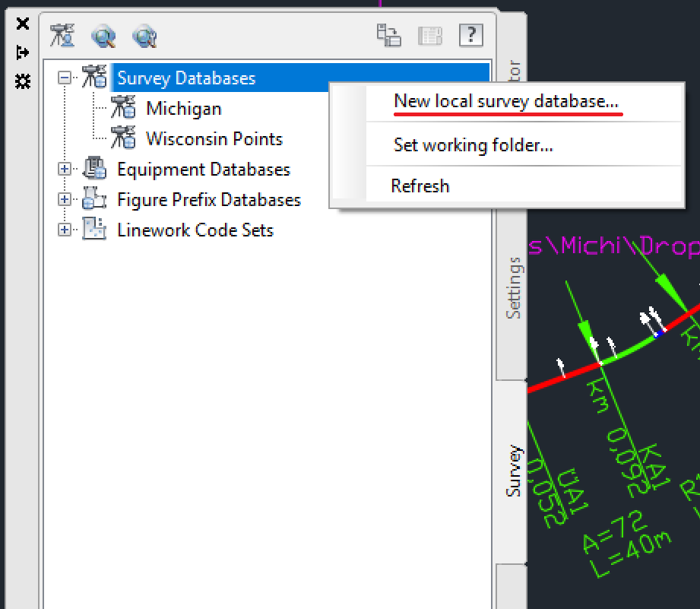Click the Equipment Databases icon
Viewport: 700px width, 609px height.
tap(93, 169)
